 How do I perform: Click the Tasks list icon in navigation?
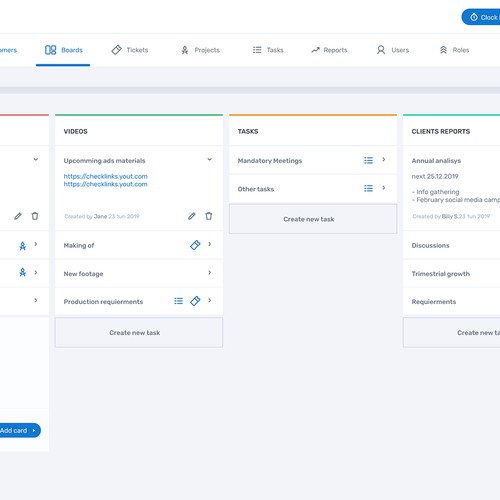coord(257,50)
